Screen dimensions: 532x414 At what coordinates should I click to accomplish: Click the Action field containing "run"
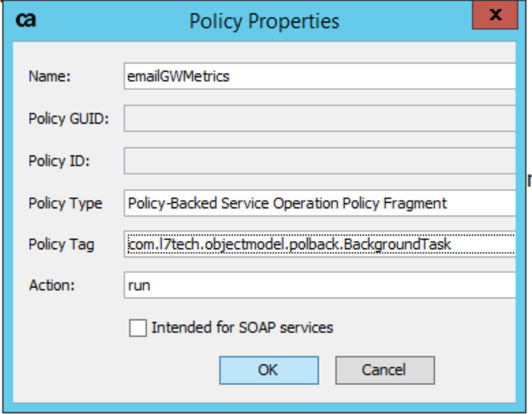[320, 285]
